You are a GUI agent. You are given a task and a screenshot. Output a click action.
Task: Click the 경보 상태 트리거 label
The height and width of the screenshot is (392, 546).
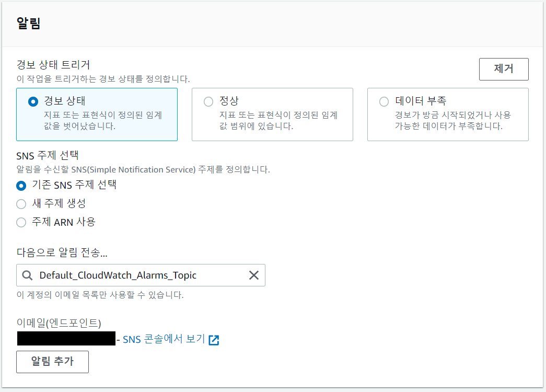pyautogui.click(x=53, y=65)
